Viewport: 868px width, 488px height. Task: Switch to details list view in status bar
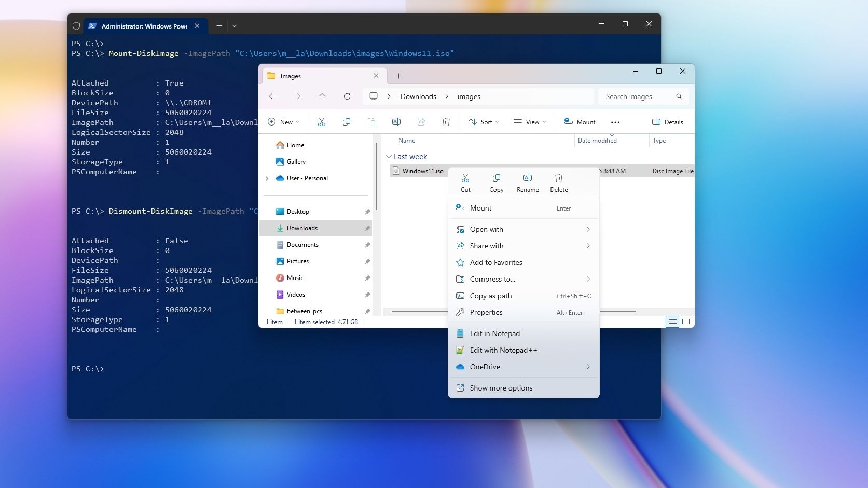672,322
